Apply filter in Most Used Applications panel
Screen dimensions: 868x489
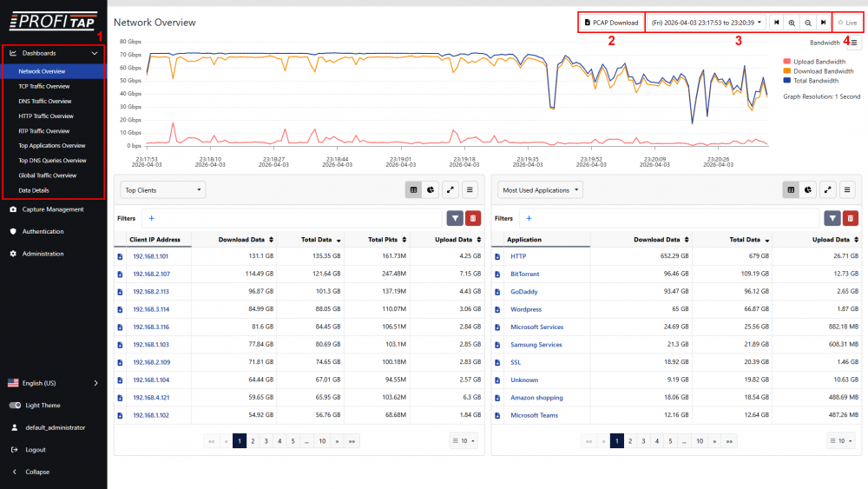(x=832, y=219)
